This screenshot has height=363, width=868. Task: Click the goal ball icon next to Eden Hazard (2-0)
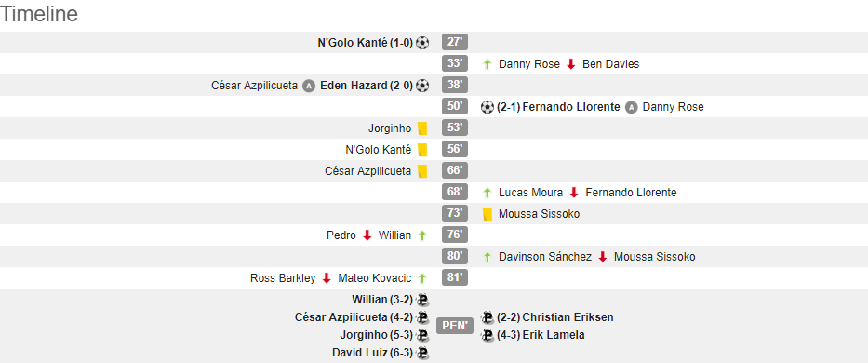(422, 86)
